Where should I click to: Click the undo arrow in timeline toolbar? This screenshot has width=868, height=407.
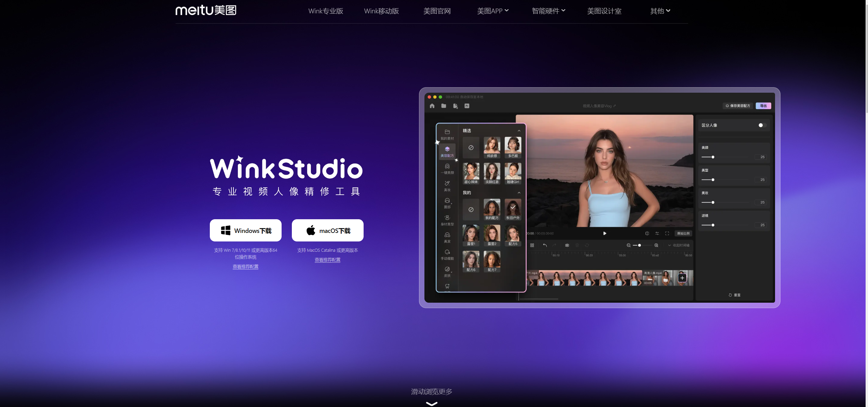(x=545, y=245)
